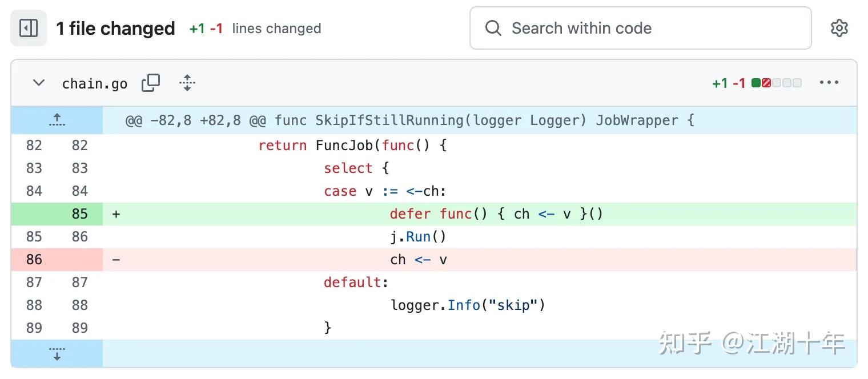Expand hidden lines below line 89

[x=57, y=353]
